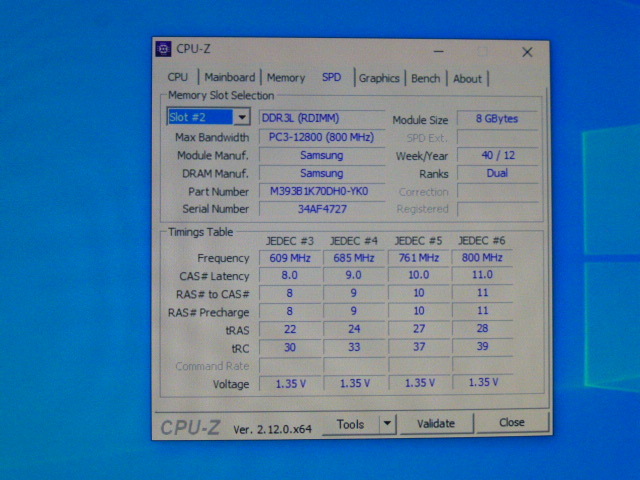Click the JEDEC #6 column header
640x480 pixels.
coord(482,240)
